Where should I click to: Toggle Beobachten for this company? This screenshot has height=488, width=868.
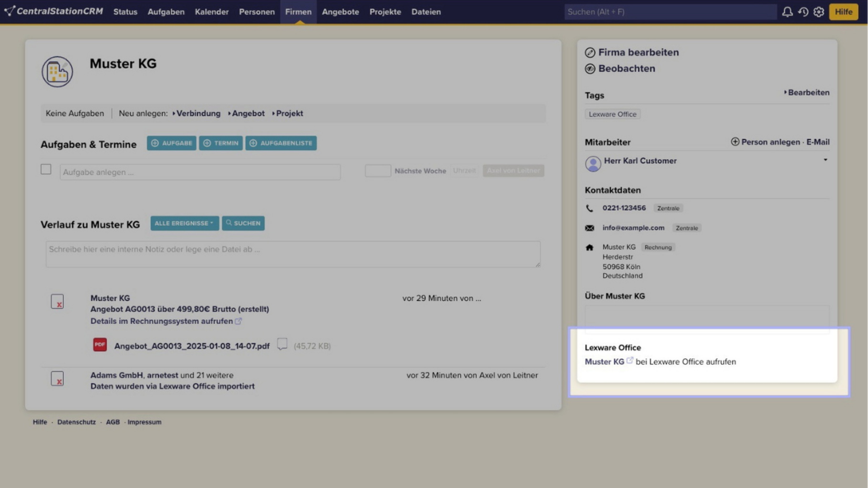626,69
